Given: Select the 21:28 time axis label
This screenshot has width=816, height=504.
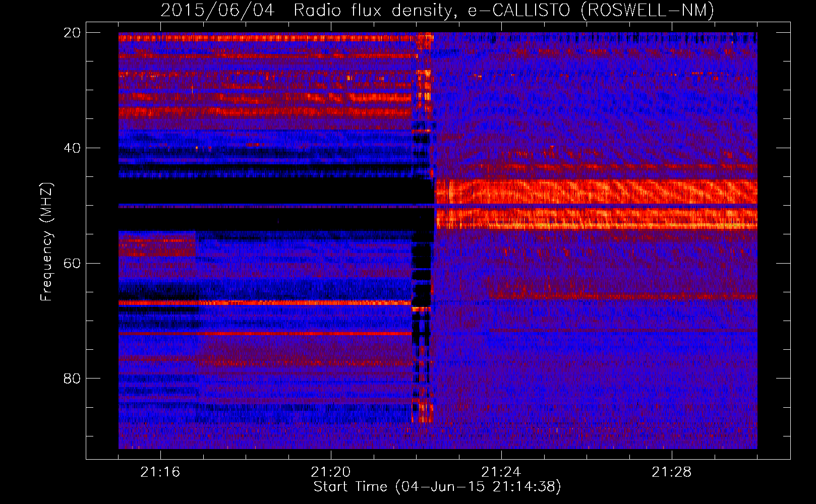Looking at the screenshot, I should (x=671, y=472).
